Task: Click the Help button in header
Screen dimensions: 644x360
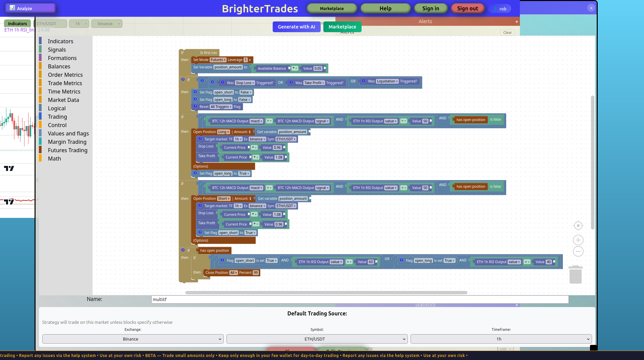Action: tap(385, 8)
